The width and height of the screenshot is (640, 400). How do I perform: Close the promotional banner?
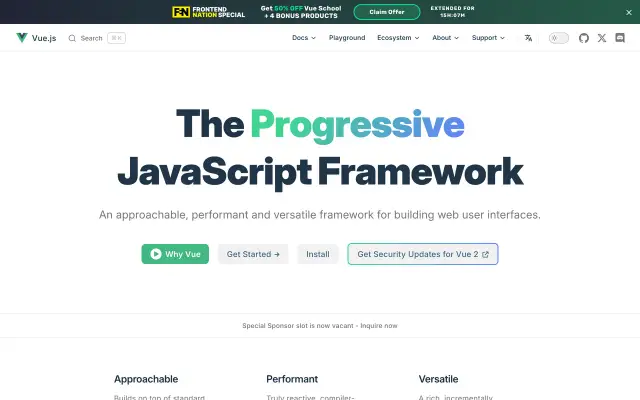629,12
